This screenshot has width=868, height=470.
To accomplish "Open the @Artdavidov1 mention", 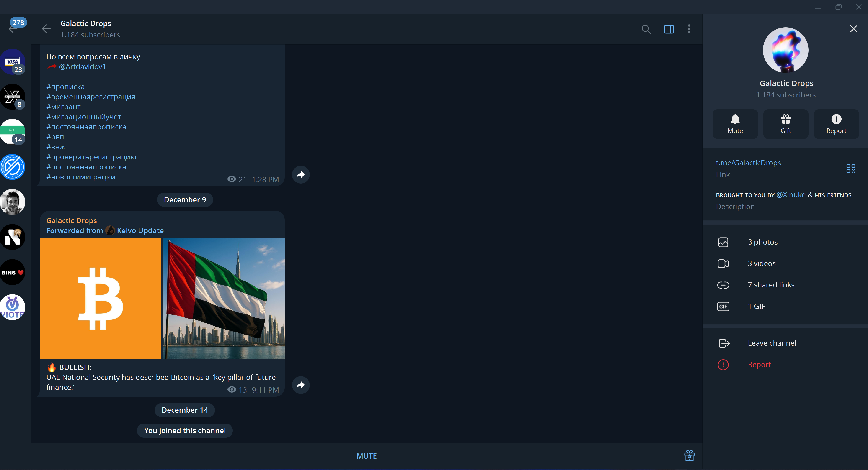I will pyautogui.click(x=83, y=67).
